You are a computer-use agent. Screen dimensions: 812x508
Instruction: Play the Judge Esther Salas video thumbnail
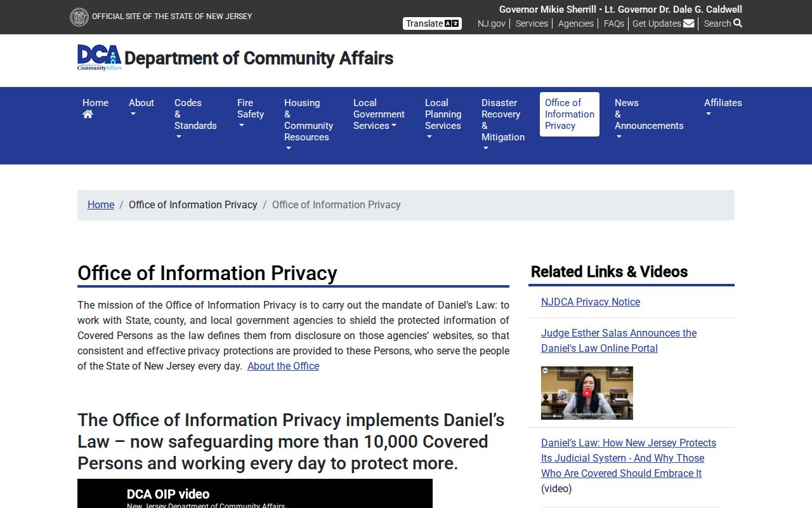(x=587, y=393)
